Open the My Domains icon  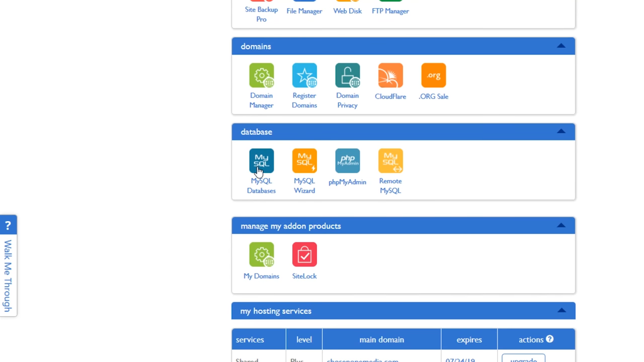(262, 254)
